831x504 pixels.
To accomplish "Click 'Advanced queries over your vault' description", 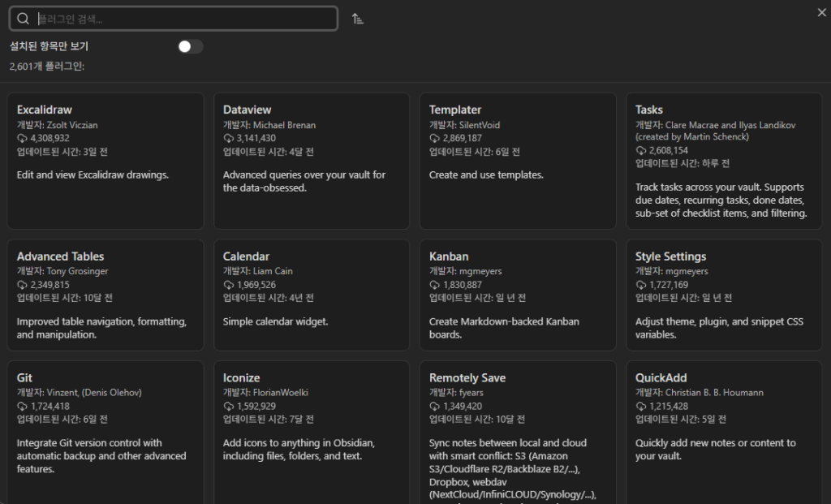I will (304, 181).
